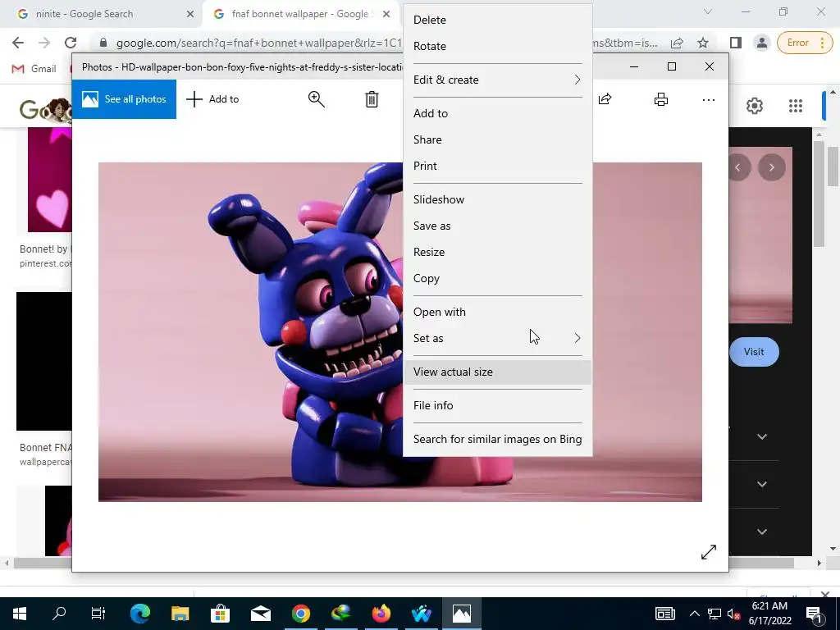Show hidden system tray icons
This screenshot has width=840, height=630.
coord(694,614)
